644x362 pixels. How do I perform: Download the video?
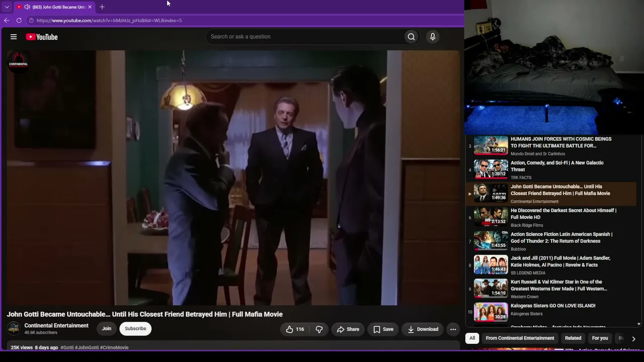click(x=423, y=329)
